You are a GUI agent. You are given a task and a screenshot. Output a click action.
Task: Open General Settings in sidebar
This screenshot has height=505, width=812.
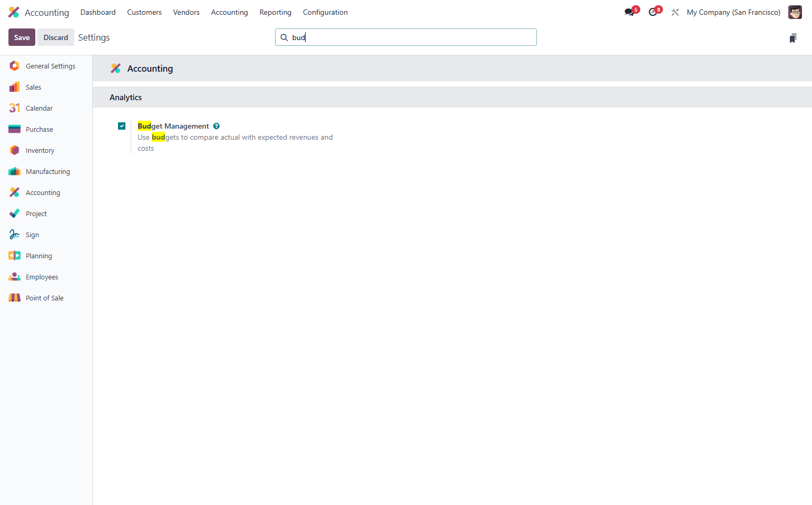46,66
